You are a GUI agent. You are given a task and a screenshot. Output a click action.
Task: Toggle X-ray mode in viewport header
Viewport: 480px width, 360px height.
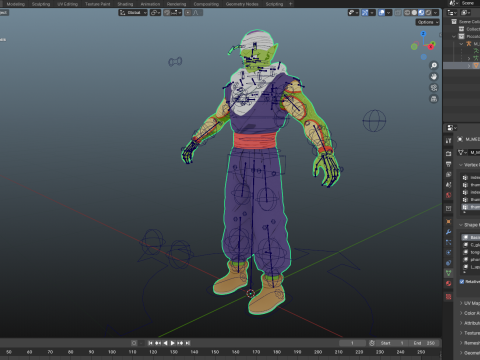[x=398, y=13]
